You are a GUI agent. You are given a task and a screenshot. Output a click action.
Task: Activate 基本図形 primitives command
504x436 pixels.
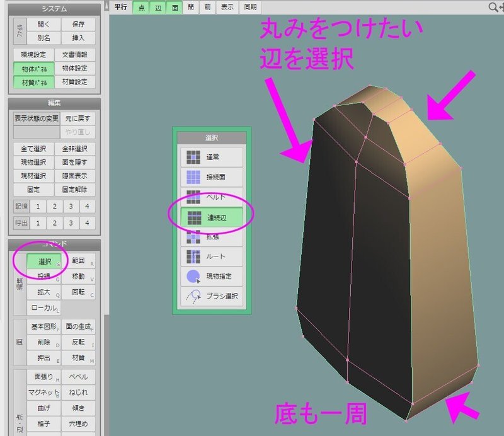[44, 326]
